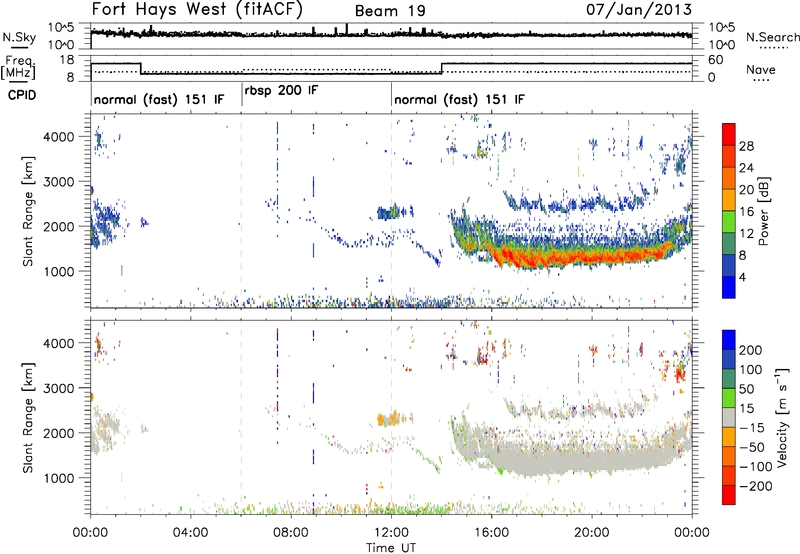Select the '20' label on Power color bar
The height and width of the screenshot is (554, 800).
coord(746,190)
